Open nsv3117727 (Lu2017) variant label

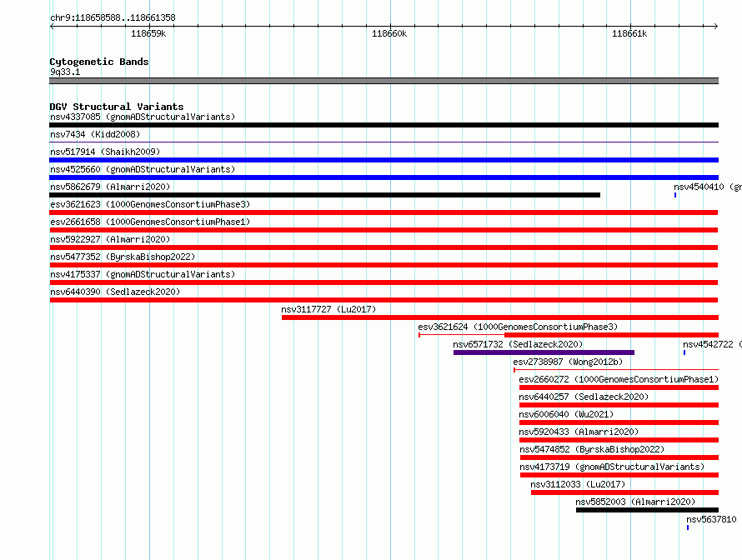point(328,309)
